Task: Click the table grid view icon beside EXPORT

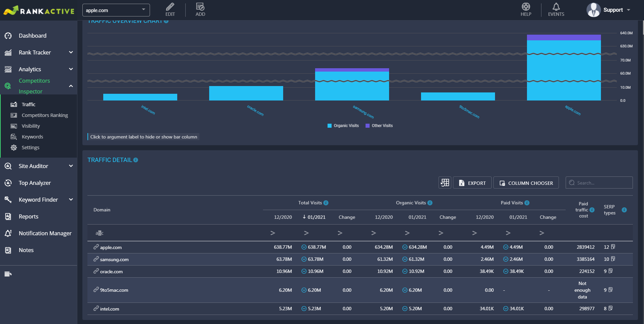Action: pyautogui.click(x=445, y=183)
